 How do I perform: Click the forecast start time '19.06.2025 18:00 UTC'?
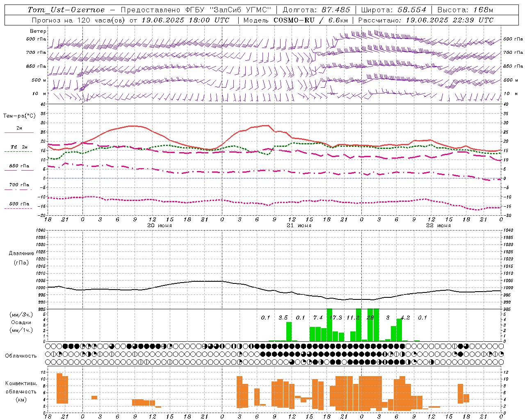pyautogui.click(x=185, y=20)
